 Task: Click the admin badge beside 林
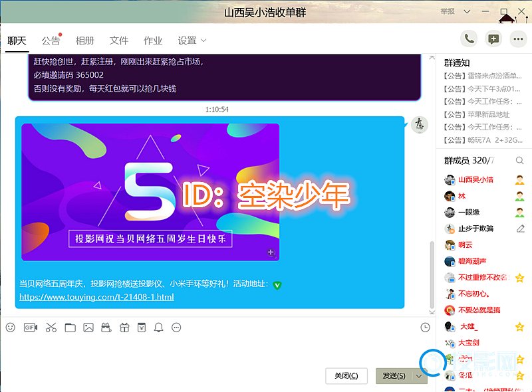click(x=519, y=196)
